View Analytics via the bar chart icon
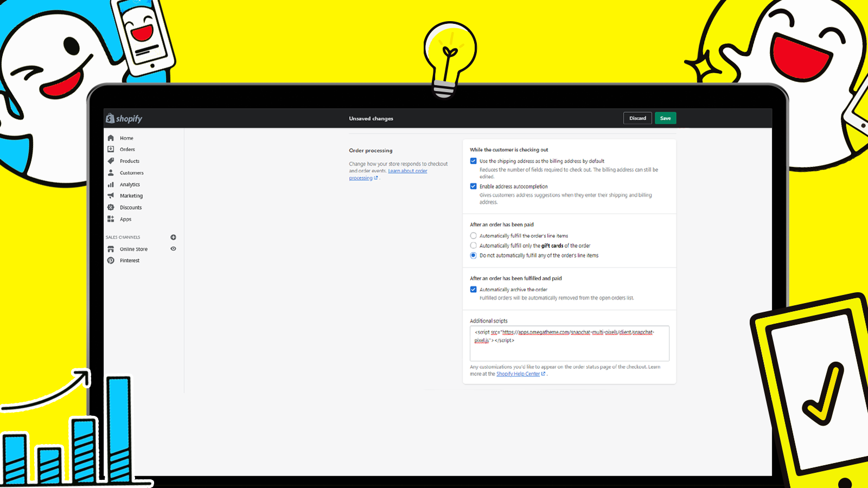The height and width of the screenshot is (488, 868). pos(111,184)
